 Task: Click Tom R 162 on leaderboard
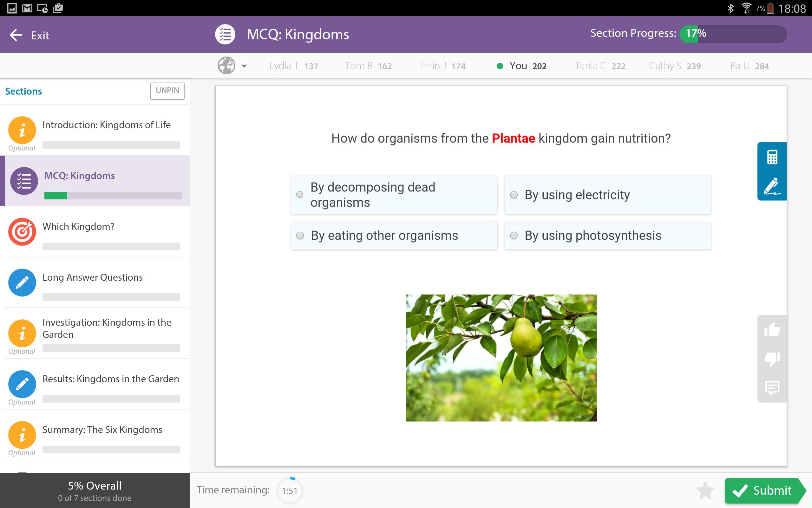(x=369, y=66)
